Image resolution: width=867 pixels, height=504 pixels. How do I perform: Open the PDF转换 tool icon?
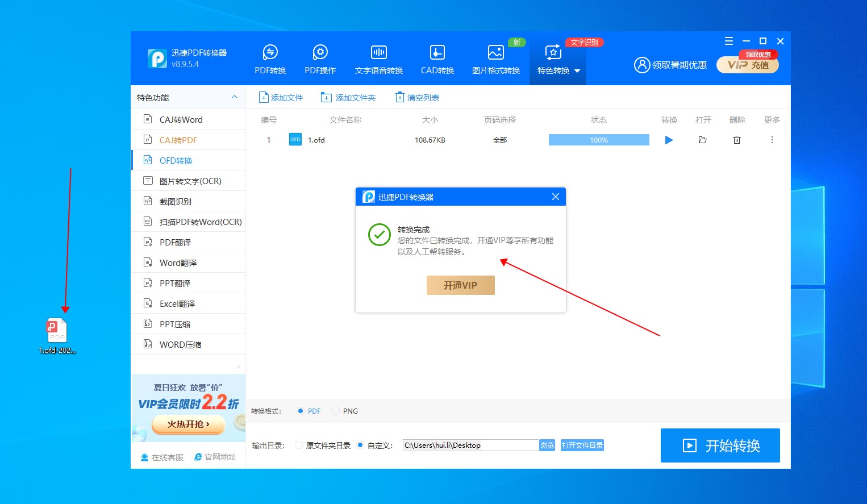(x=270, y=53)
